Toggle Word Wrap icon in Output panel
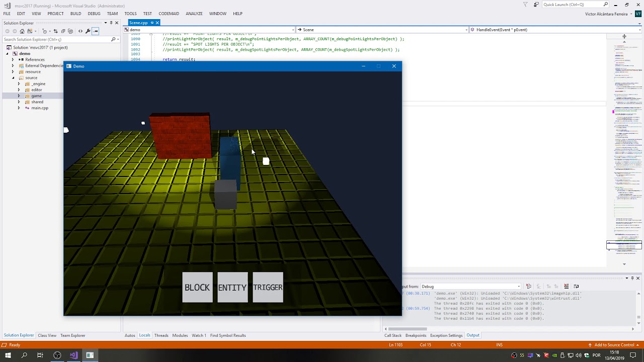644x362 pixels. point(576,286)
